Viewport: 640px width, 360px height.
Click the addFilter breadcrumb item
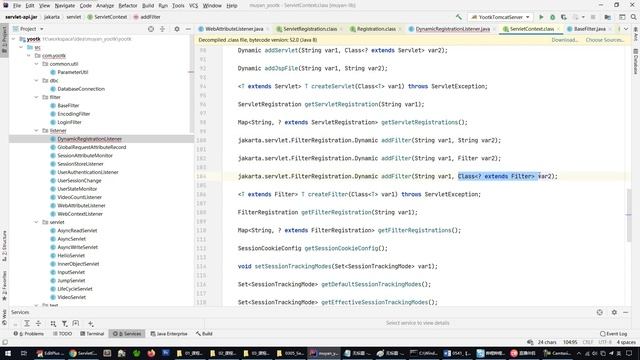pyautogui.click(x=147, y=17)
